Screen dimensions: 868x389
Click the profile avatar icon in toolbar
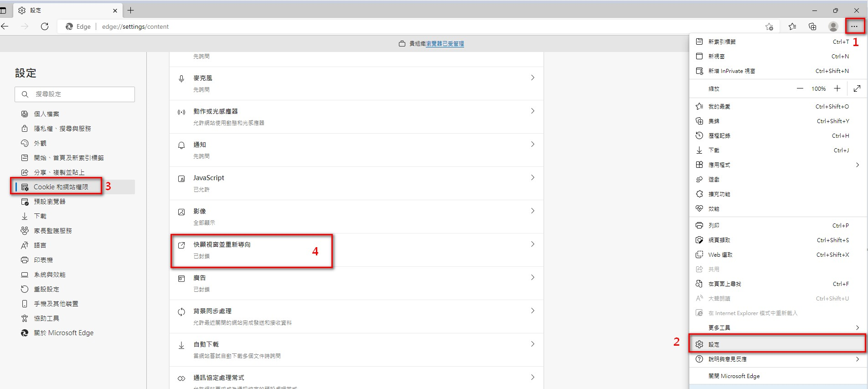[833, 26]
